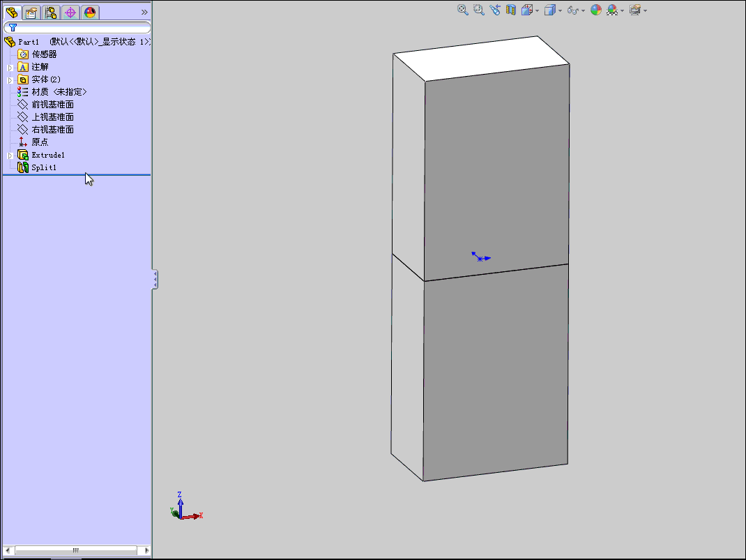Viewport: 746px width, 560px height.
Task: Open View Orientation tool
Action: 526,10
